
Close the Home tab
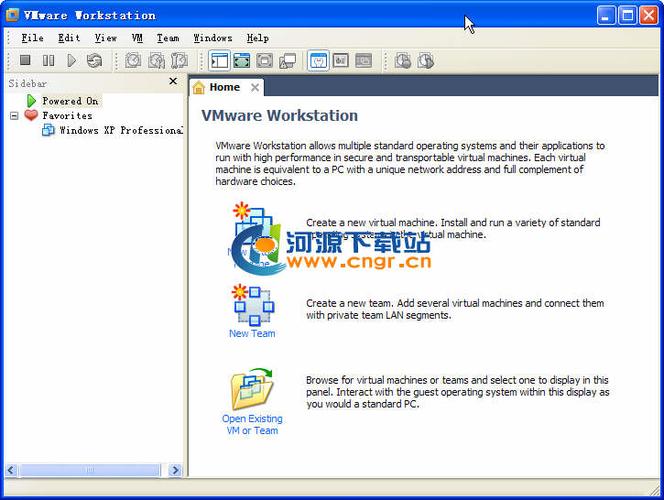[255, 88]
